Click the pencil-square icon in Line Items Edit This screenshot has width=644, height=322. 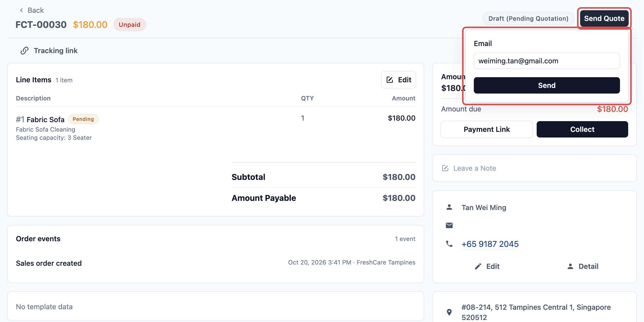pyautogui.click(x=389, y=80)
